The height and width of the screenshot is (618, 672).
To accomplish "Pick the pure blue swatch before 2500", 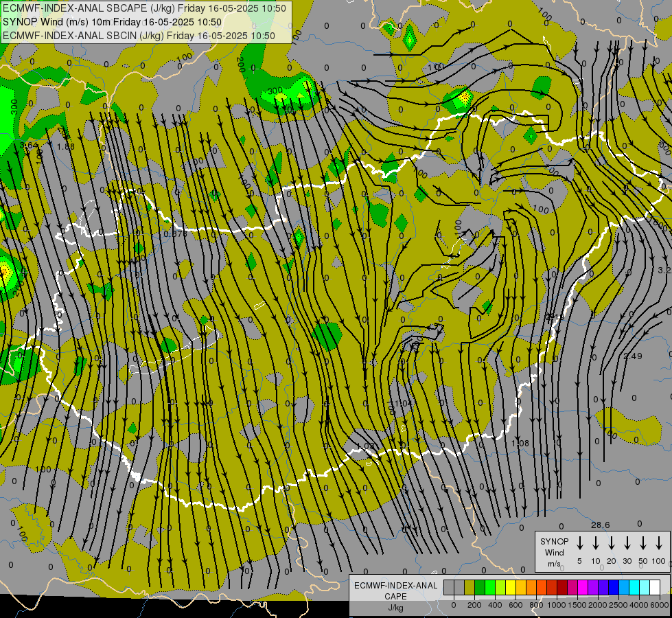I will (613, 587).
